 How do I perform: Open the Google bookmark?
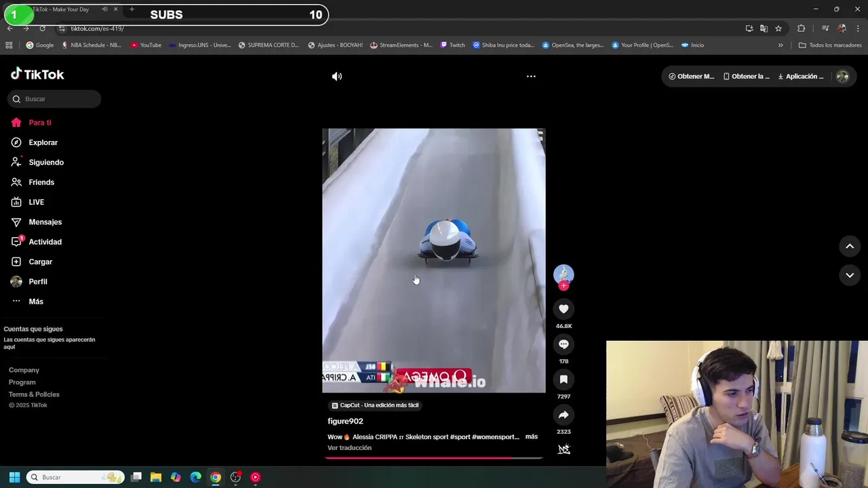click(x=40, y=45)
